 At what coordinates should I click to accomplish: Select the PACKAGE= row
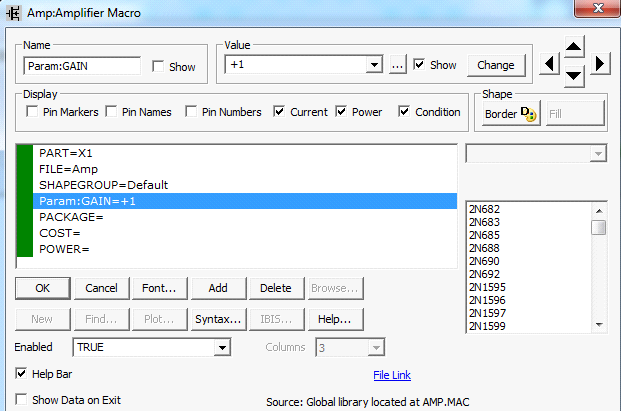[245, 217]
